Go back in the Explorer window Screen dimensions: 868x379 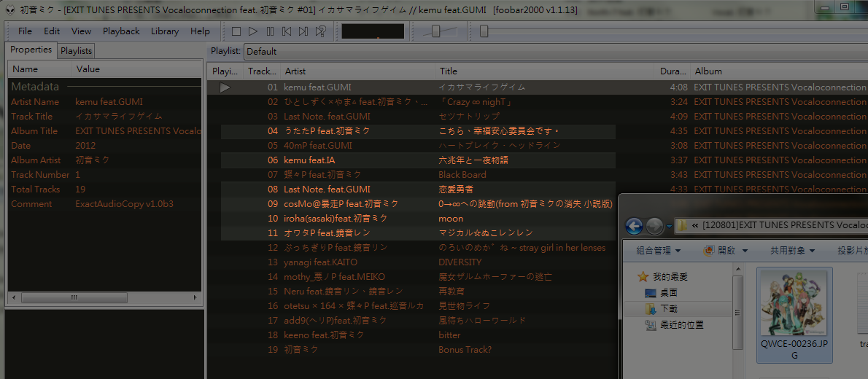pyautogui.click(x=635, y=226)
